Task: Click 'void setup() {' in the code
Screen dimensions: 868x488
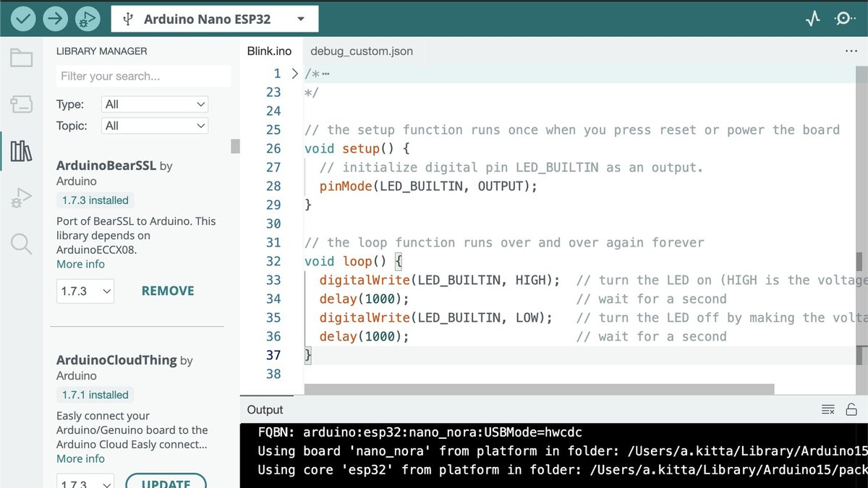Action: pos(357,149)
